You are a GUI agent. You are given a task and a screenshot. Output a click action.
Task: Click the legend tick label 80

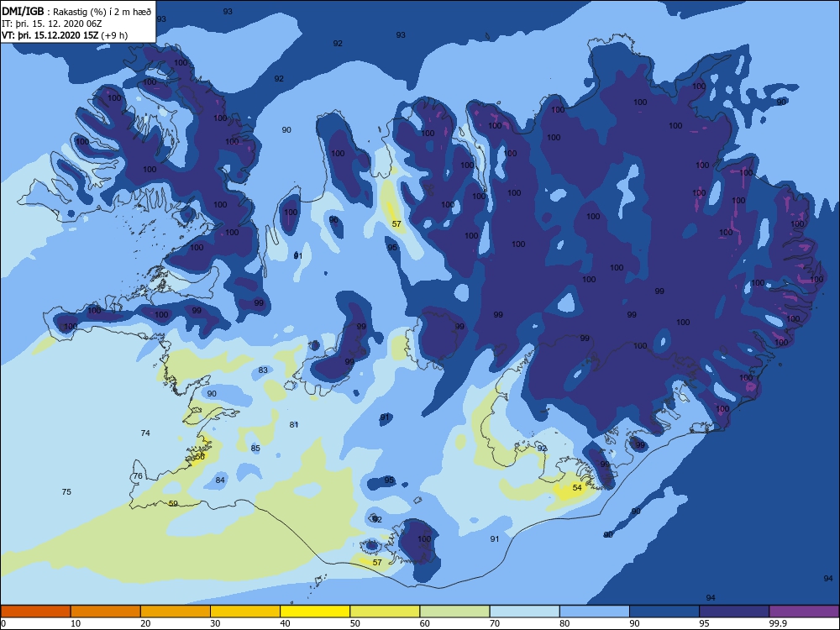pos(564,623)
